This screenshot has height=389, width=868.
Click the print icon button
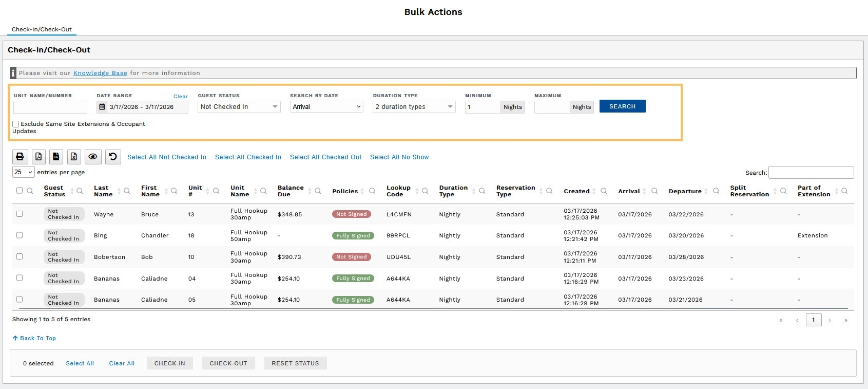[x=20, y=157]
